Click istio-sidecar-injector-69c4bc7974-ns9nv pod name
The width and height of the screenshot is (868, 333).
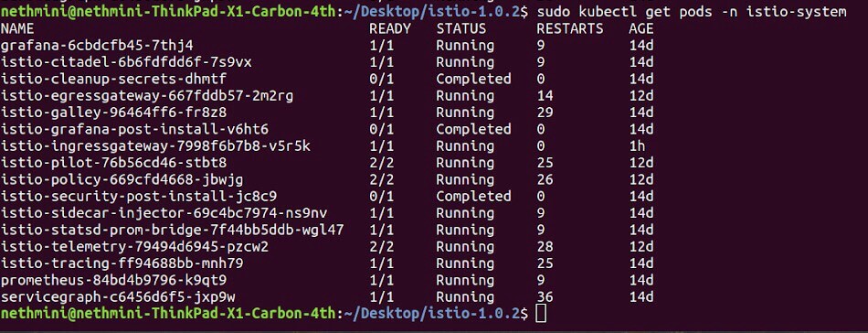pos(164,213)
